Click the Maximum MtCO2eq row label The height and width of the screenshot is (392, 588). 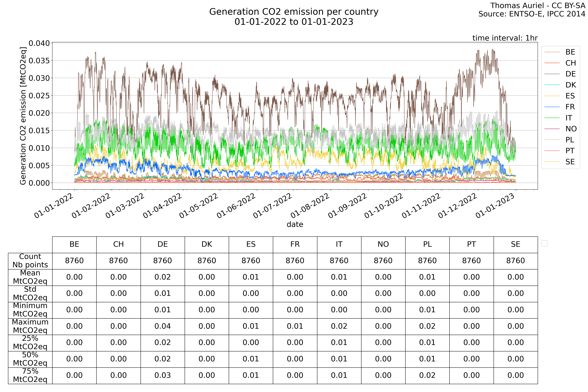point(30,326)
